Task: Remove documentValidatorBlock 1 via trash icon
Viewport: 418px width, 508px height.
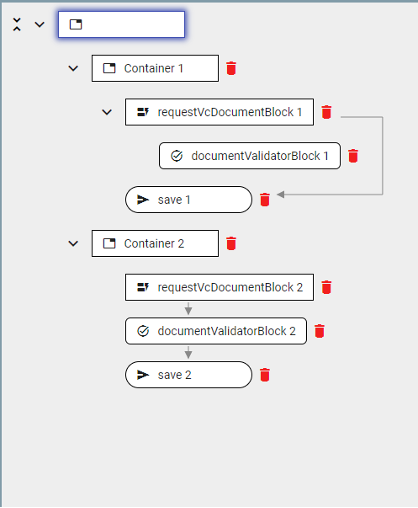Action: pos(353,156)
